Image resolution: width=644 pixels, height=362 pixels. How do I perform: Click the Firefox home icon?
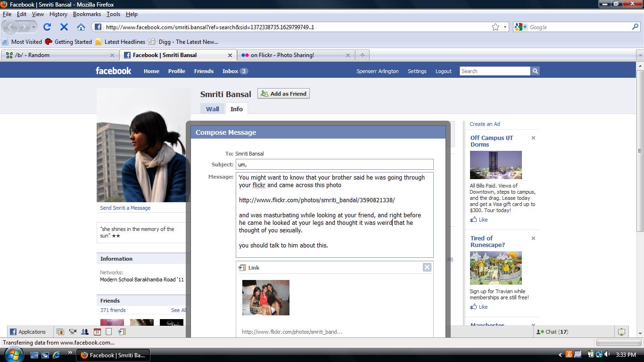pos(81,27)
